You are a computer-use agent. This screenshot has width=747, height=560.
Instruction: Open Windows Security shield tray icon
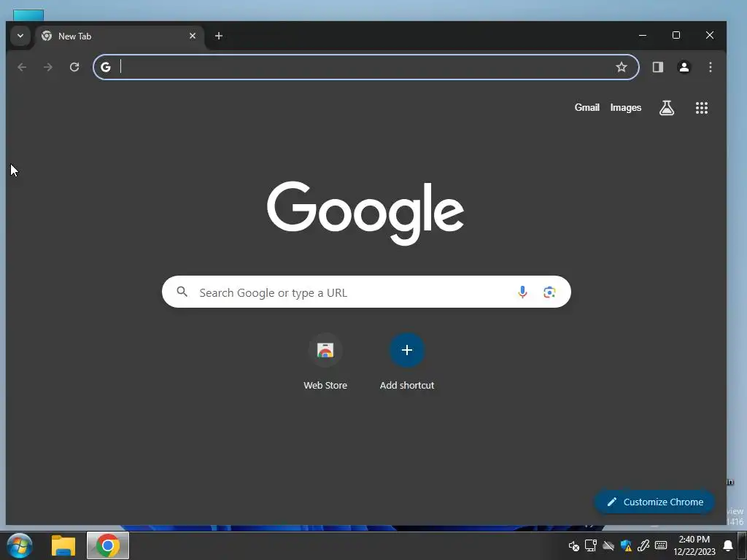point(626,545)
